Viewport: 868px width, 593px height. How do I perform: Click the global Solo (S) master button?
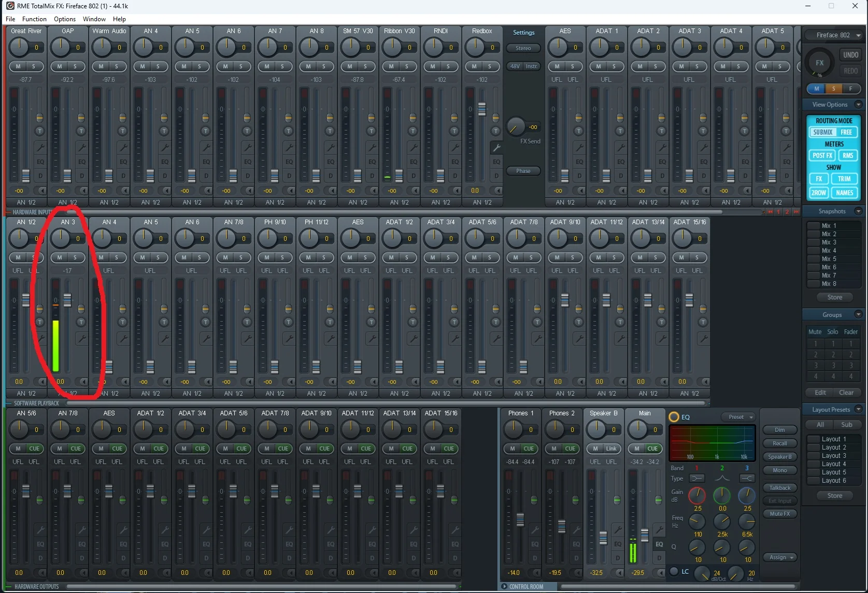pos(833,89)
